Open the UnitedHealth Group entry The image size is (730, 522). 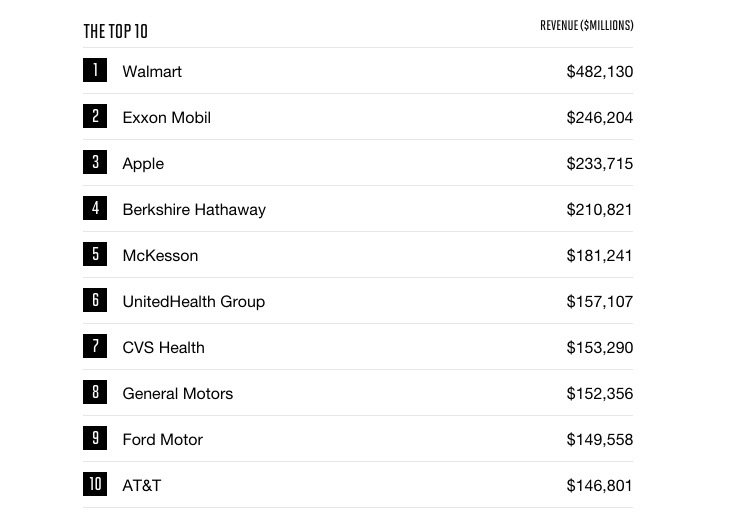(193, 302)
